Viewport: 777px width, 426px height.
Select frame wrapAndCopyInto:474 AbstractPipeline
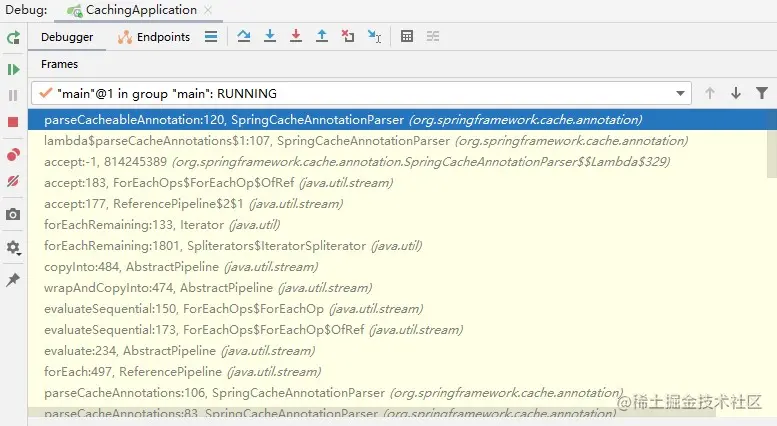(397, 288)
